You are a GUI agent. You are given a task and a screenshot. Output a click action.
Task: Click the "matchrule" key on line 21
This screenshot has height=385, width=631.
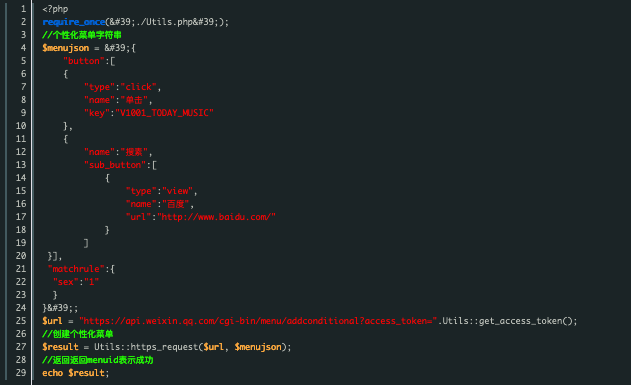pos(76,269)
